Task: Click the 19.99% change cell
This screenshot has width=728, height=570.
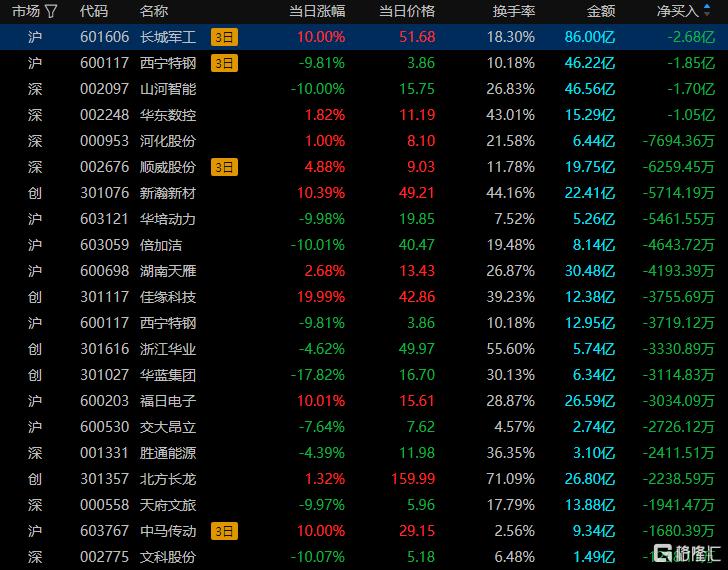Action: (x=321, y=297)
